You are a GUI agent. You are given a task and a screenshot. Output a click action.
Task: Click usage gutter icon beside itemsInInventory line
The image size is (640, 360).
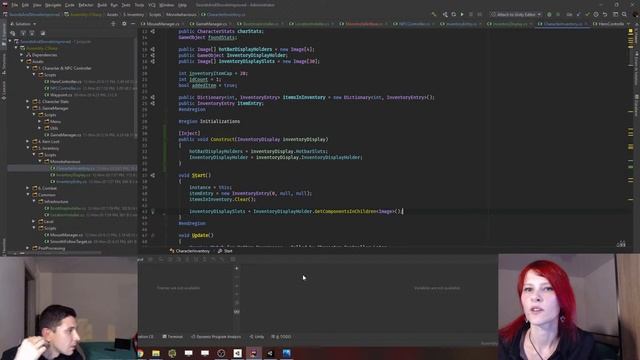pos(153,98)
